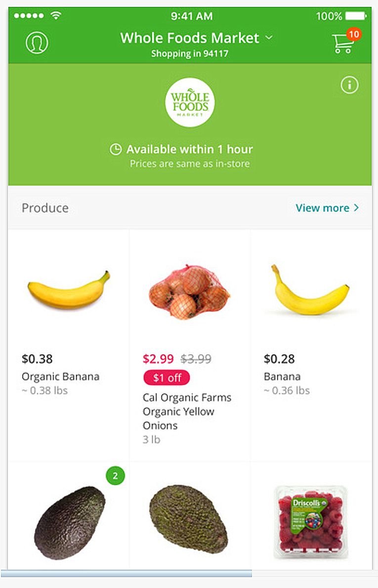
Task: Click the horizontal scrollbar at the bottom
Action: 126,573
